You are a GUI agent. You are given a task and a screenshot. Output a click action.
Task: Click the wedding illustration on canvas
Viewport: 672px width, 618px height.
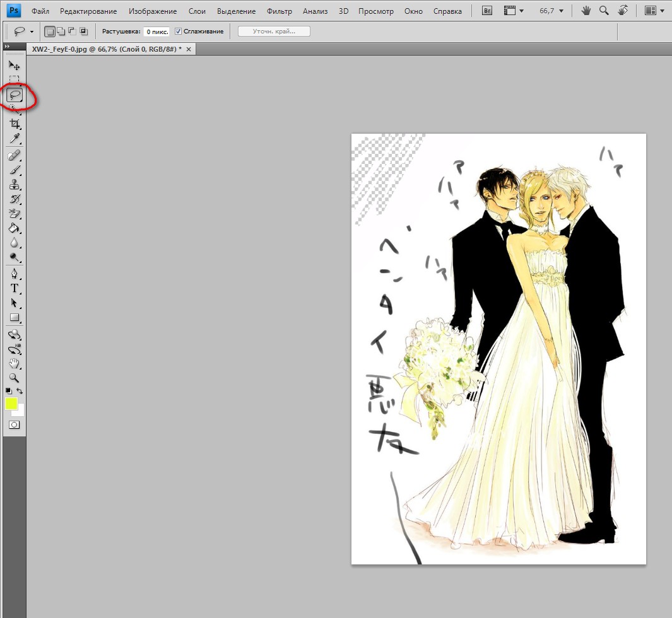pyautogui.click(x=498, y=349)
